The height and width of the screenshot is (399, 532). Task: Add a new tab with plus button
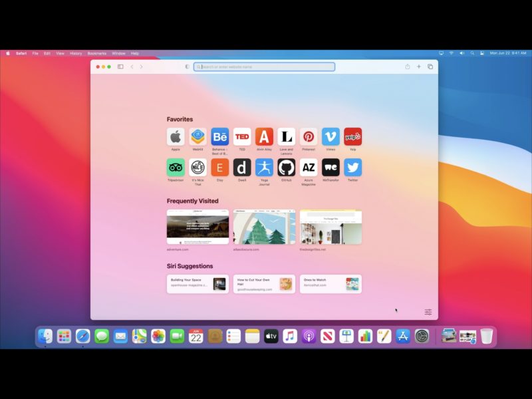pyautogui.click(x=419, y=67)
